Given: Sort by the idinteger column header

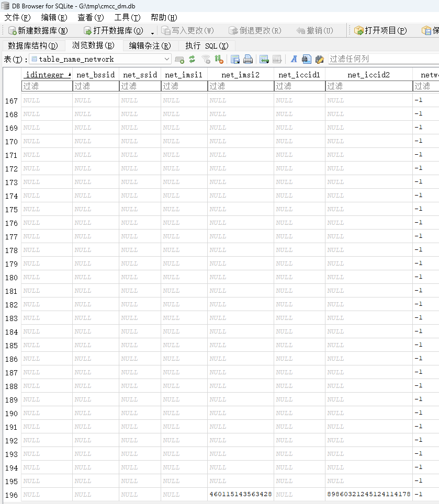Looking at the screenshot, I should tap(47, 75).
